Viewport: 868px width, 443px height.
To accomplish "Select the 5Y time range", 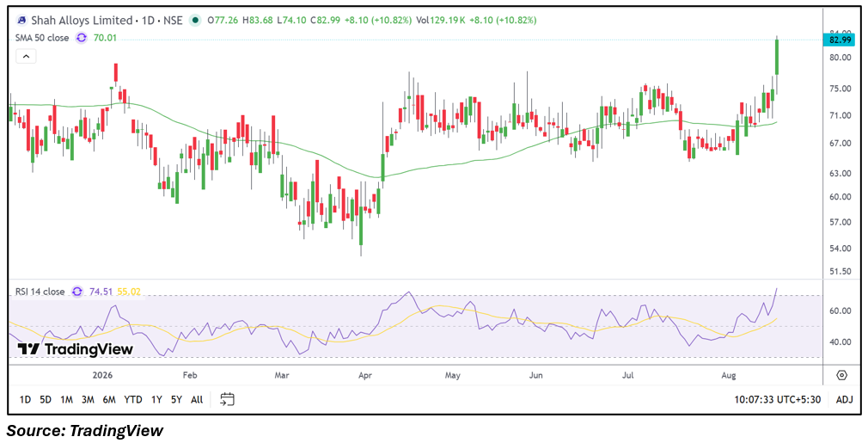I will [x=176, y=399].
